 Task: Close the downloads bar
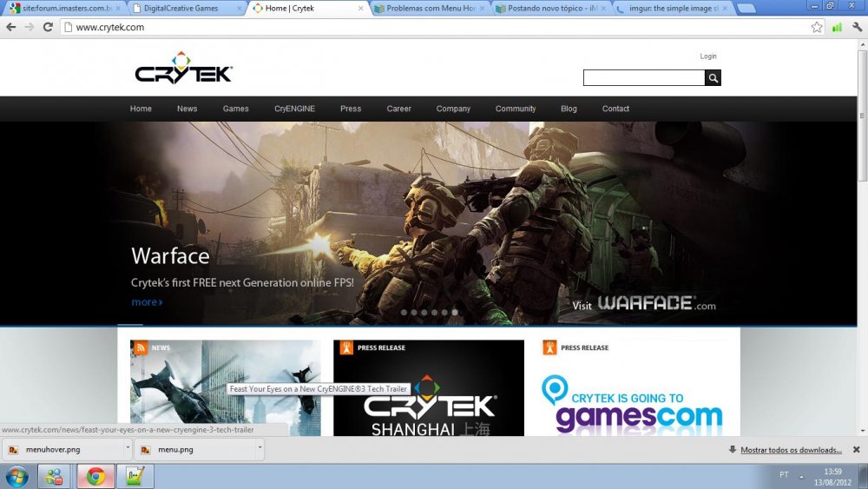click(856, 450)
